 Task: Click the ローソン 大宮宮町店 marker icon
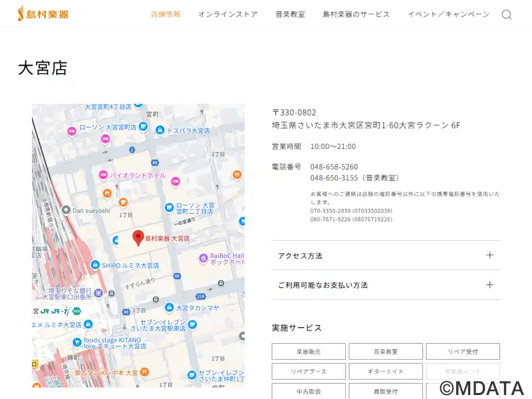144,127
